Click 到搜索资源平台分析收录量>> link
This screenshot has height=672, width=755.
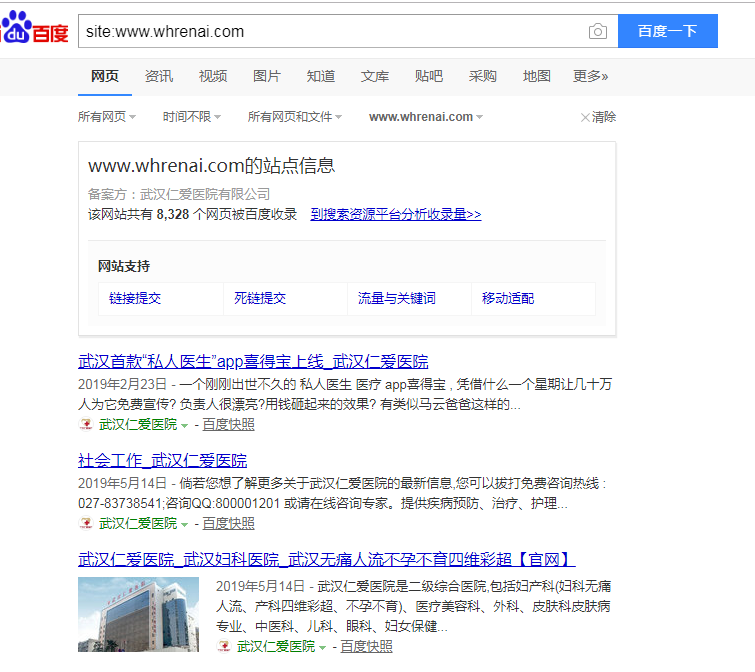point(396,214)
